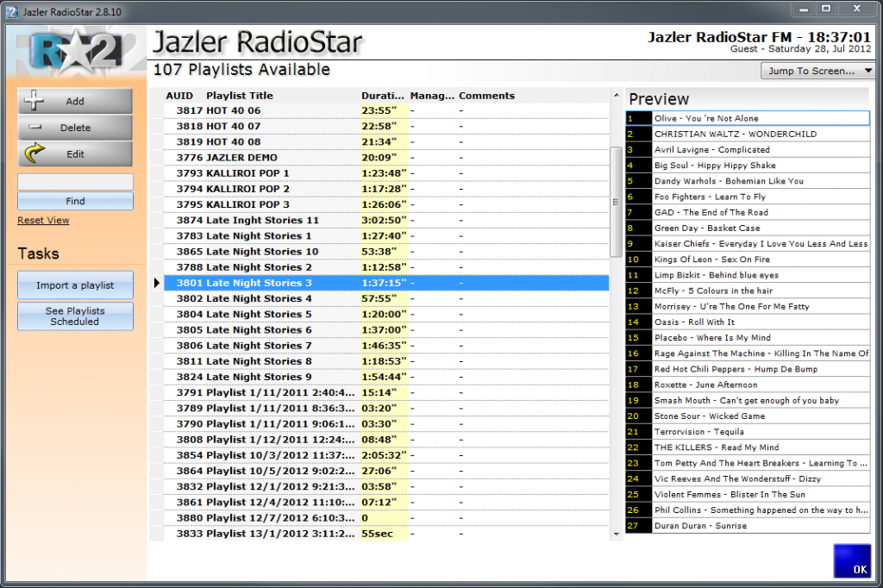
Task: Click the playlist list scrollbar thumb
Action: tap(616, 202)
